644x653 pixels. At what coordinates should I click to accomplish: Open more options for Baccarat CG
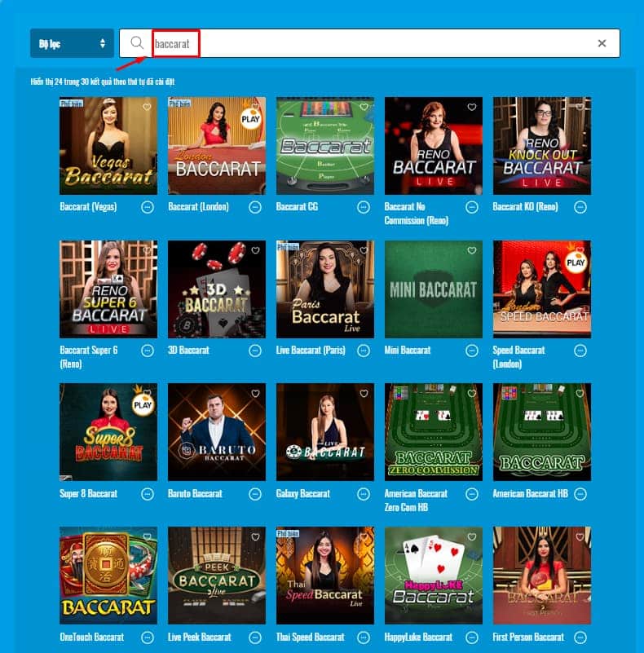(364, 207)
